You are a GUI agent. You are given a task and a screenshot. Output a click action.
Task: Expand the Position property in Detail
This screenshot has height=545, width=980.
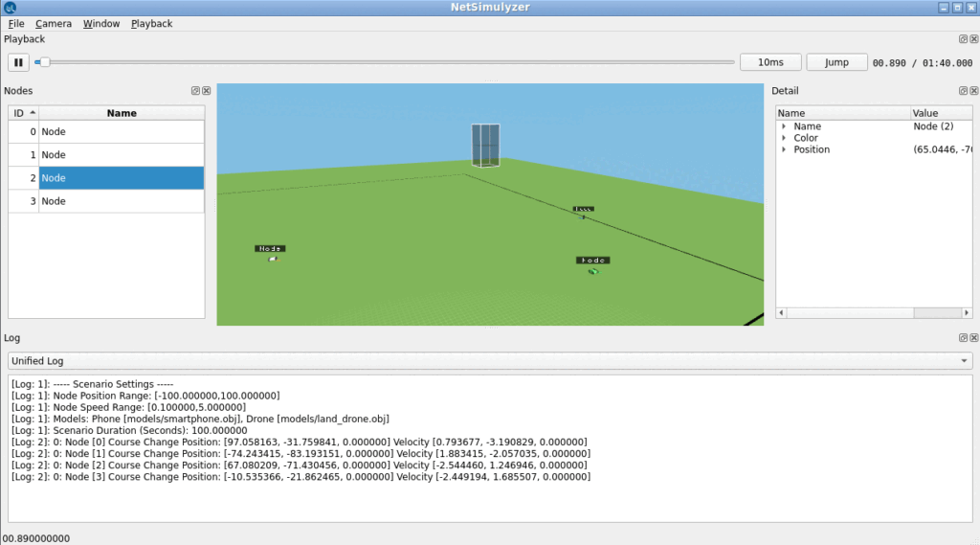point(784,150)
